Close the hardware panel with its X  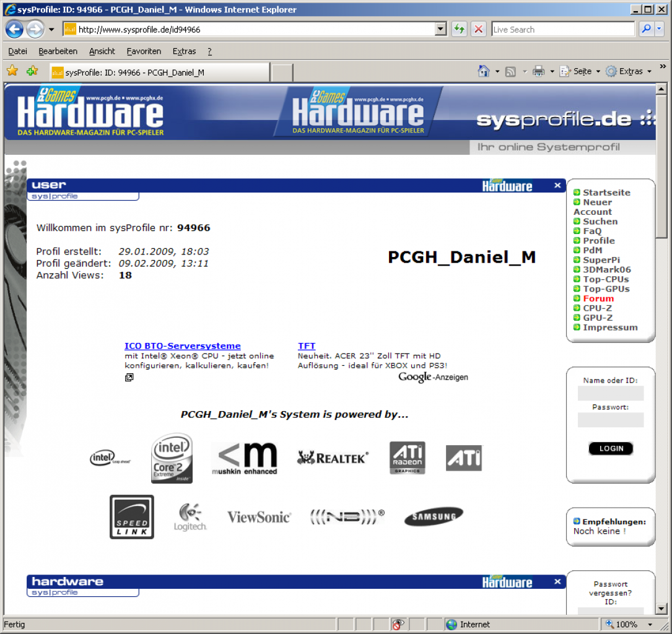coord(557,581)
